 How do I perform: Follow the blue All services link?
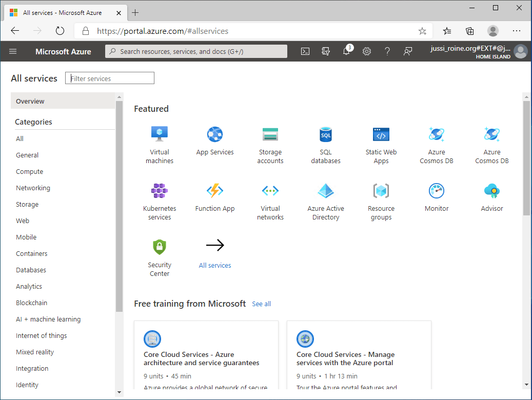215,265
